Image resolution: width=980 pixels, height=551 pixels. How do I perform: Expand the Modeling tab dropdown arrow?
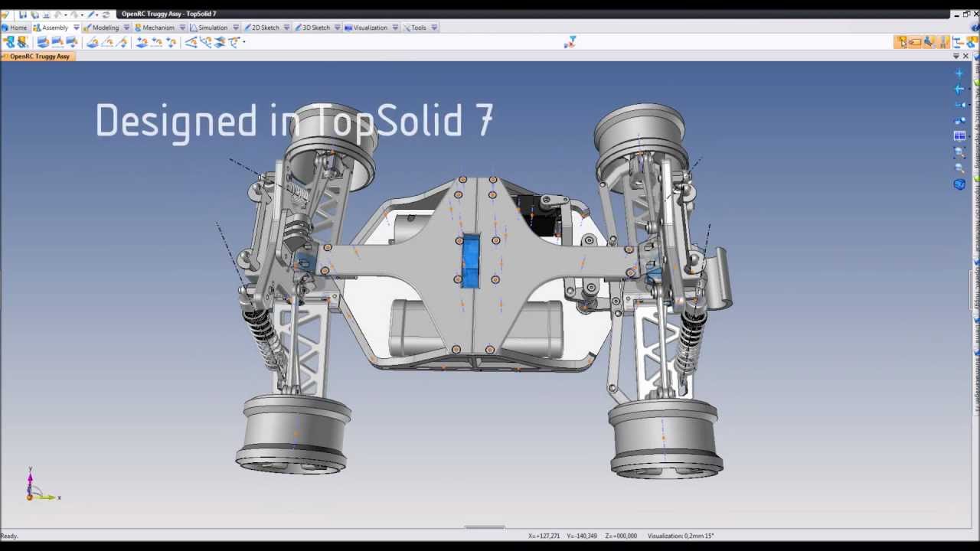coord(126,28)
